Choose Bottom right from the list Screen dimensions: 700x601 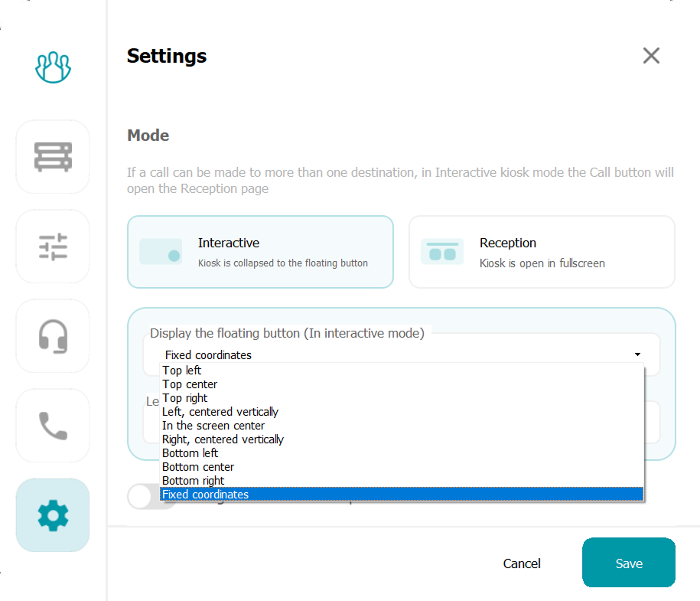point(193,481)
